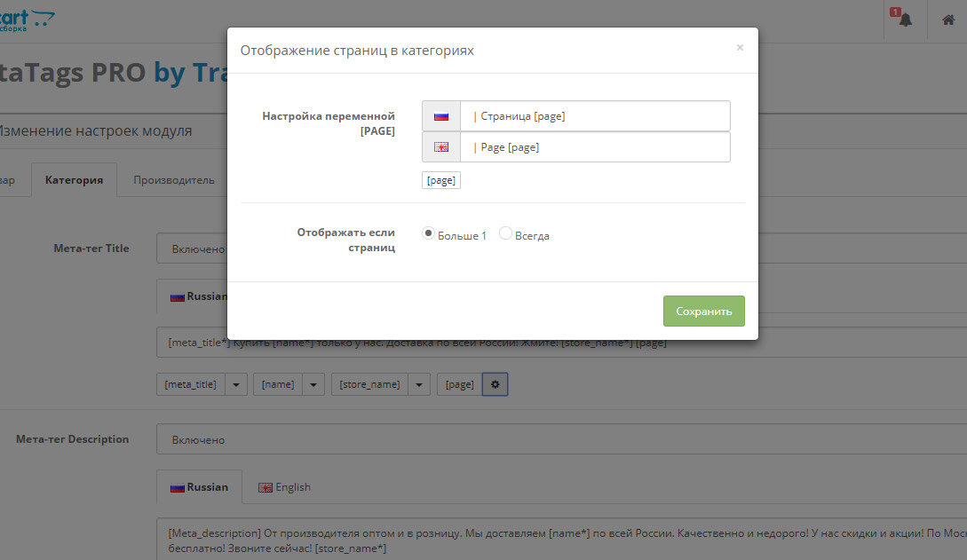This screenshot has height=560, width=967.
Task: Open the English language tab for description
Action: [x=284, y=487]
